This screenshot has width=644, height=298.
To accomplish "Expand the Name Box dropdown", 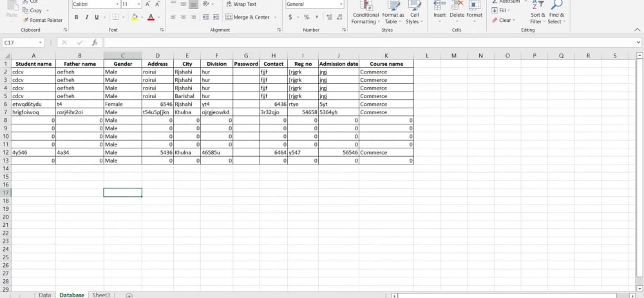I will pos(40,43).
